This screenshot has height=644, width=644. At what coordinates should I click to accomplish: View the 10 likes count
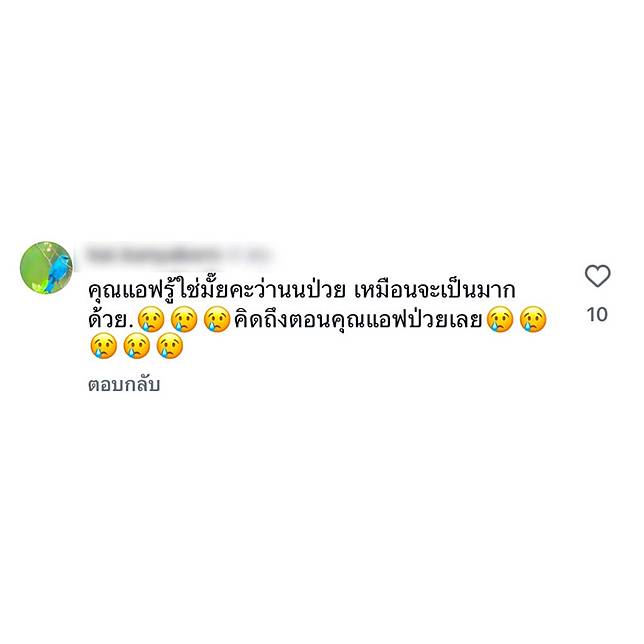point(597,315)
